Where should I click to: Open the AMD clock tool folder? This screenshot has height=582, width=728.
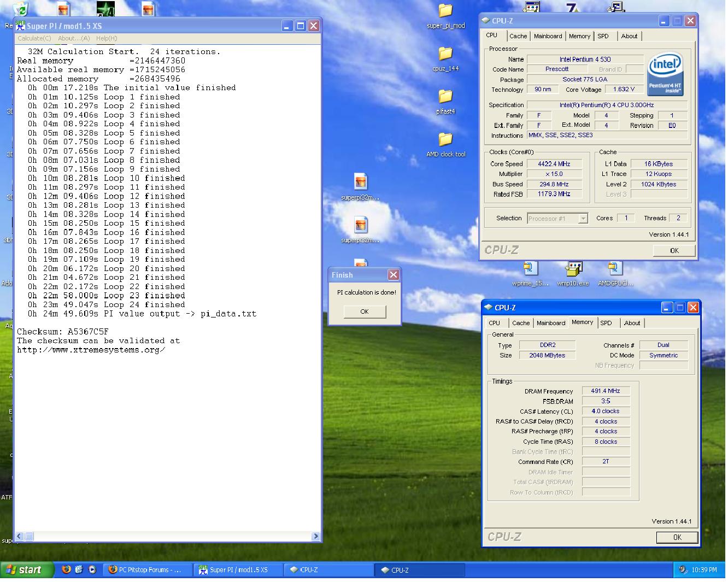pyautogui.click(x=445, y=144)
